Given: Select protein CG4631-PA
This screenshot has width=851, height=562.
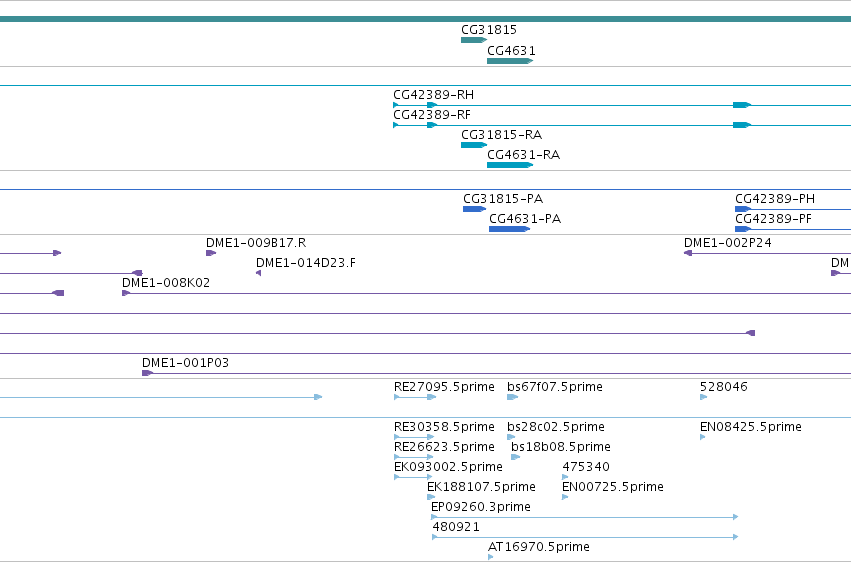Looking at the screenshot, I should click(525, 219).
